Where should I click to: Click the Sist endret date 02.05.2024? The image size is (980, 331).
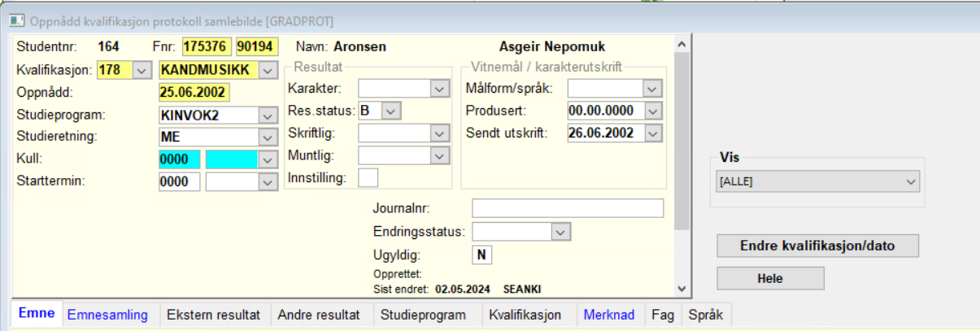(465, 289)
